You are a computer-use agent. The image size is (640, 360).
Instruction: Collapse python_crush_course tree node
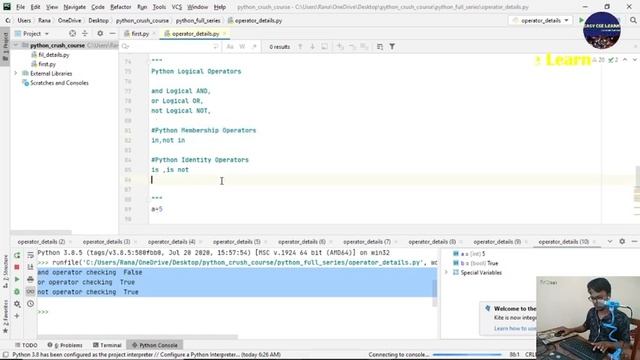point(16,45)
